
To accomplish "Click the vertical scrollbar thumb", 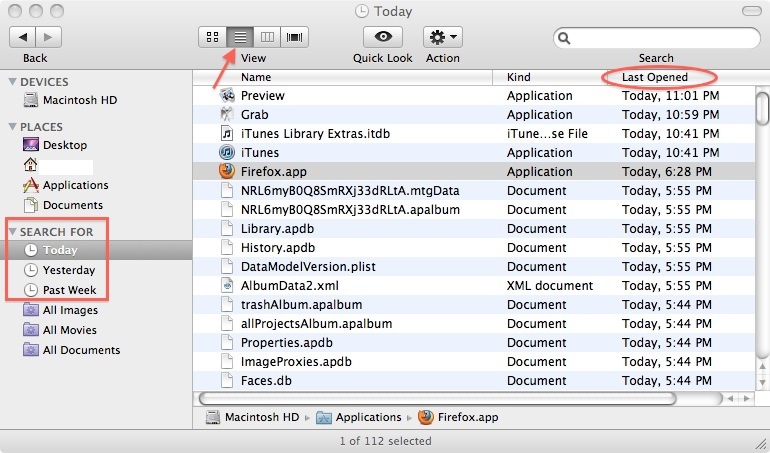I will tap(762, 109).
